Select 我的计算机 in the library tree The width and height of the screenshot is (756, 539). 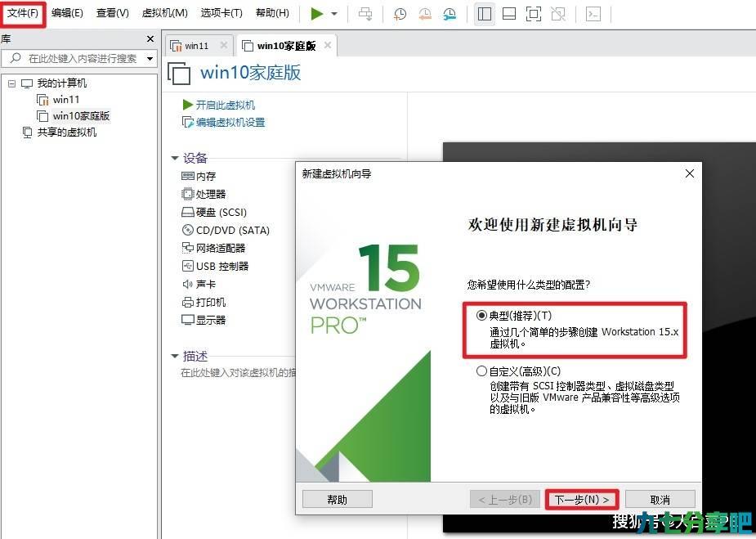(62, 83)
